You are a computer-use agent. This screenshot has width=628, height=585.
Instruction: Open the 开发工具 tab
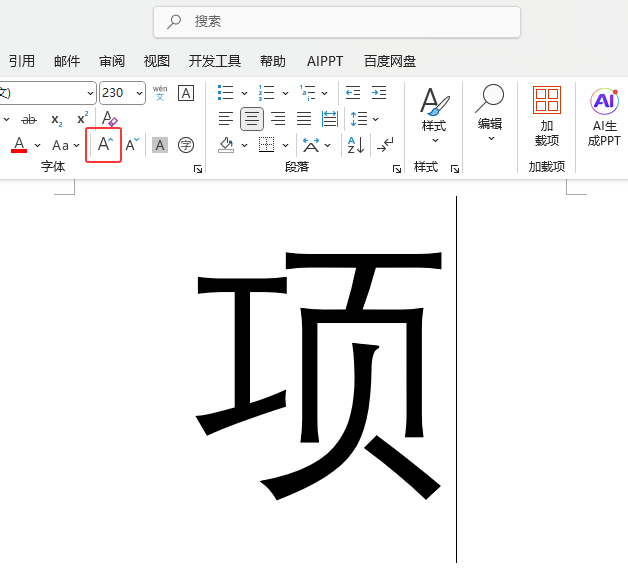tap(215, 61)
